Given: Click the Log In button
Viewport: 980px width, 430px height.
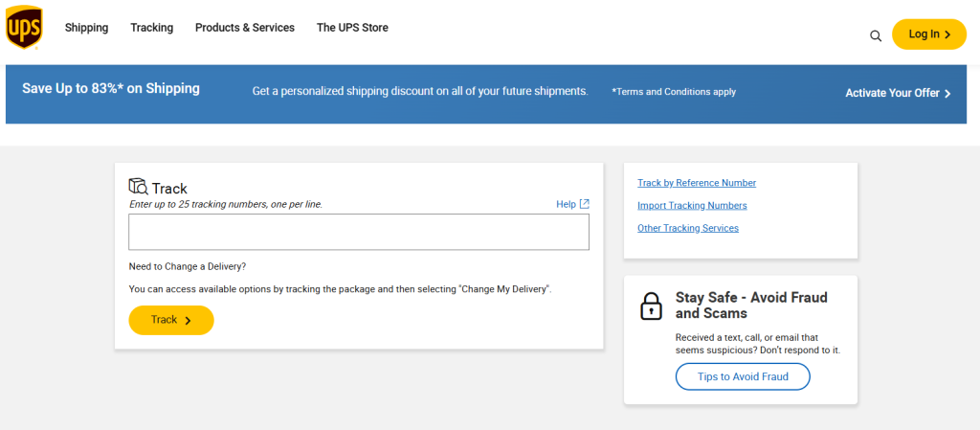Looking at the screenshot, I should point(928,34).
